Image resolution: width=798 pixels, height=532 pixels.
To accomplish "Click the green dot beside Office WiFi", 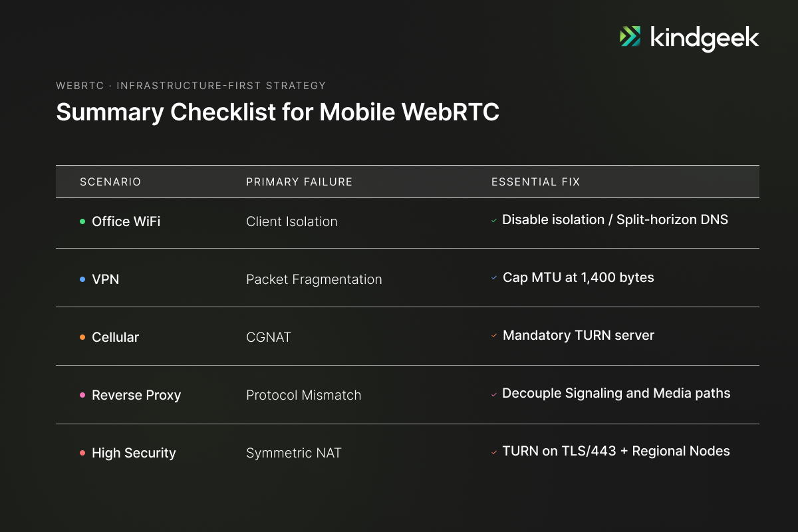I will pyautogui.click(x=82, y=221).
